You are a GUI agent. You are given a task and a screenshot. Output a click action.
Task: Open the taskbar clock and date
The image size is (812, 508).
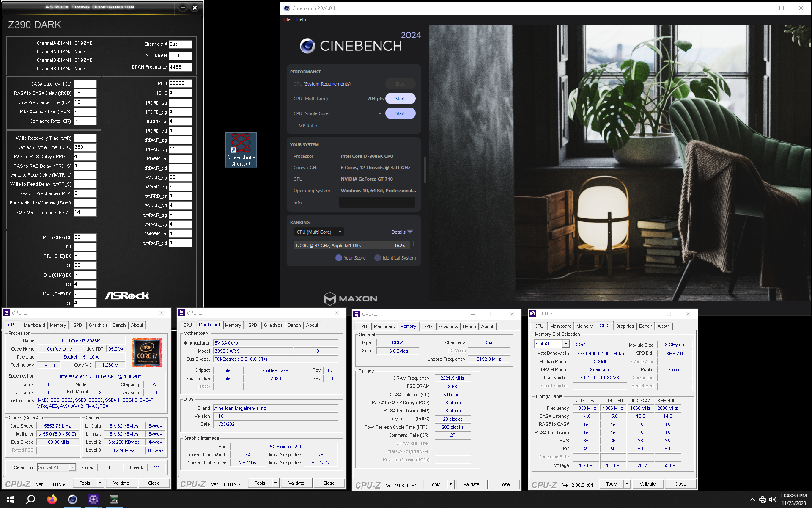pyautogui.click(x=793, y=500)
